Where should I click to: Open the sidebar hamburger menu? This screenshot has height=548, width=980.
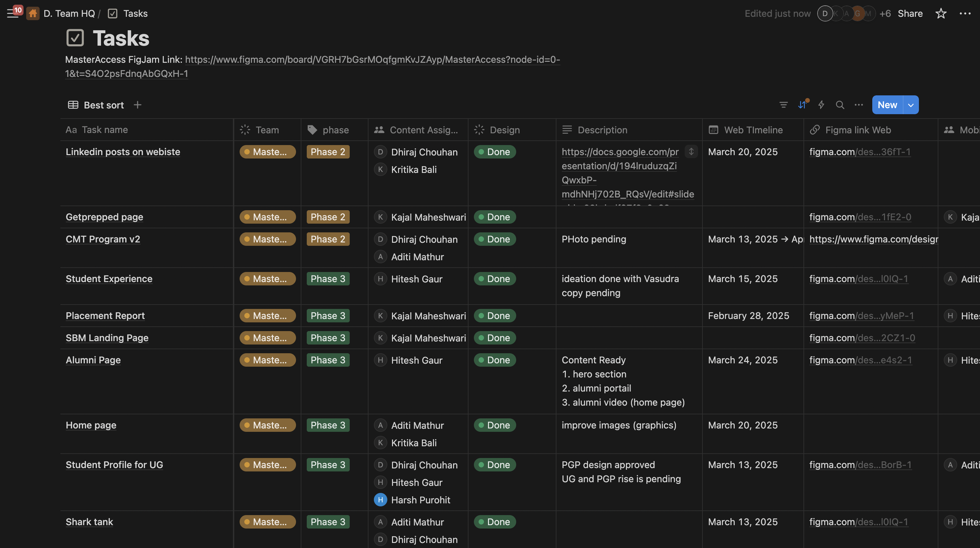(12, 14)
